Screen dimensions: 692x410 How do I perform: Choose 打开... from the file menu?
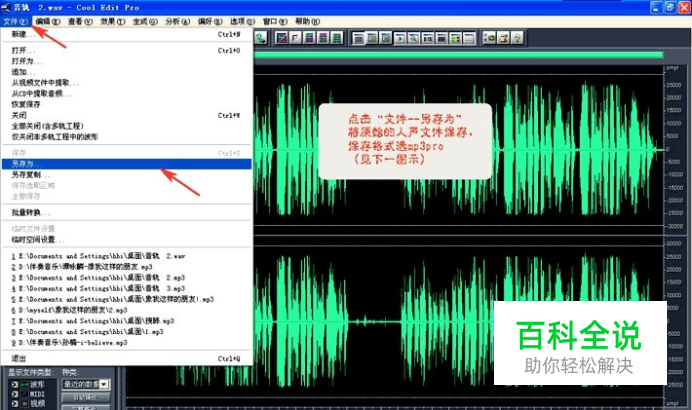tap(127, 50)
